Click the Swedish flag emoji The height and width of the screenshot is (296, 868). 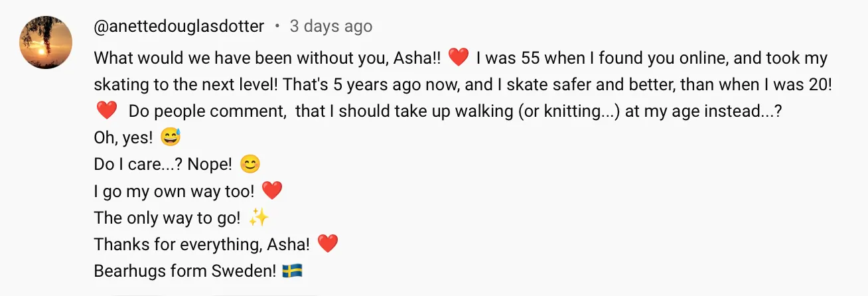coord(293,271)
